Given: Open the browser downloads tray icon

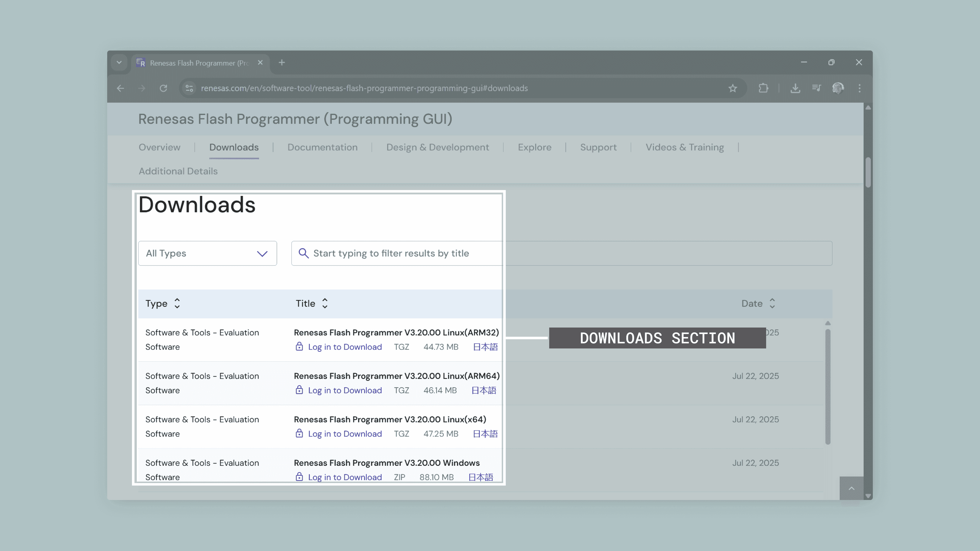Looking at the screenshot, I should click(795, 88).
